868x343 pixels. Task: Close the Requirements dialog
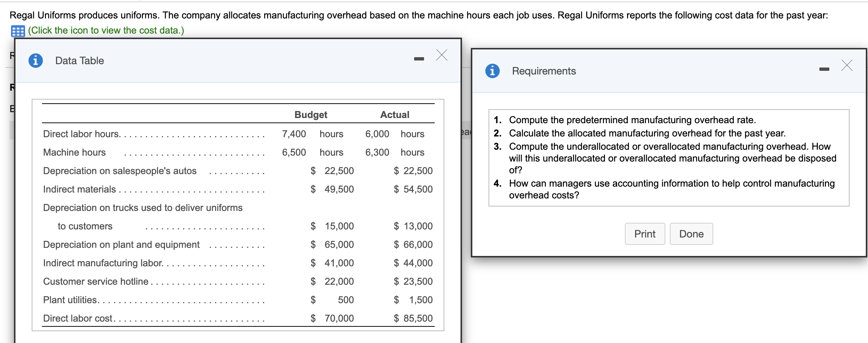pyautogui.click(x=847, y=65)
